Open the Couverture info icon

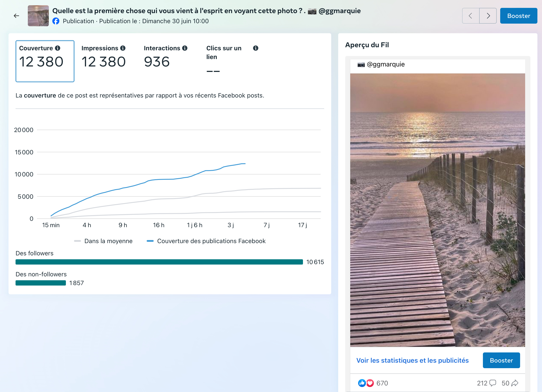coord(58,48)
